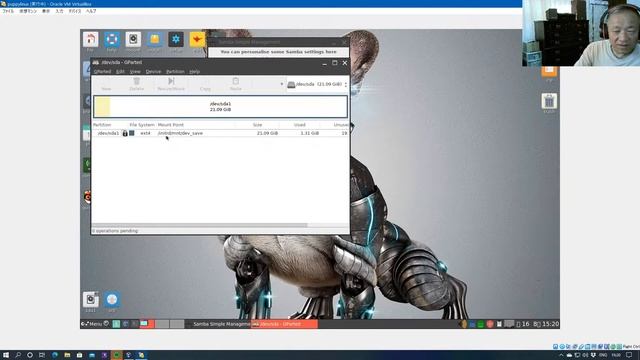Select the /dev/sda1 block in the disk graphic

pos(220,107)
